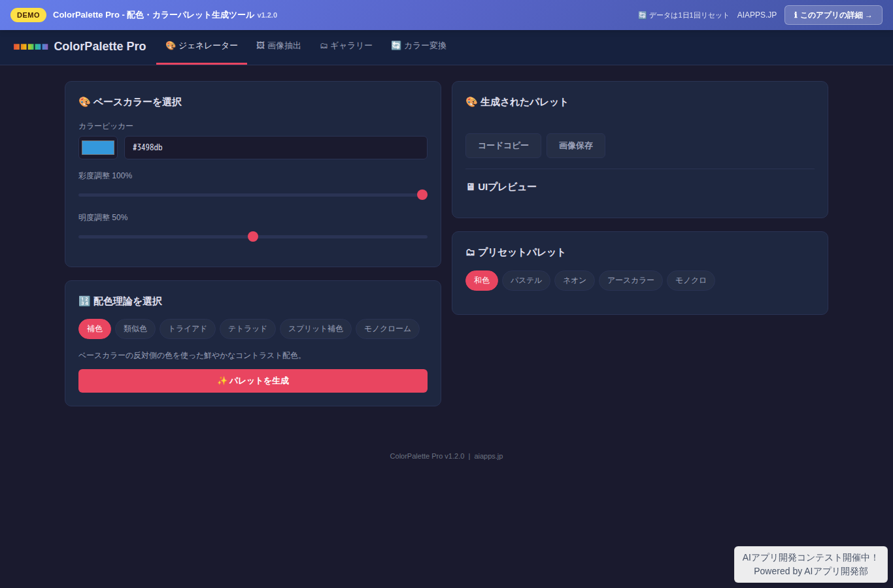Open the AIAPPS.JP link in header

[757, 15]
